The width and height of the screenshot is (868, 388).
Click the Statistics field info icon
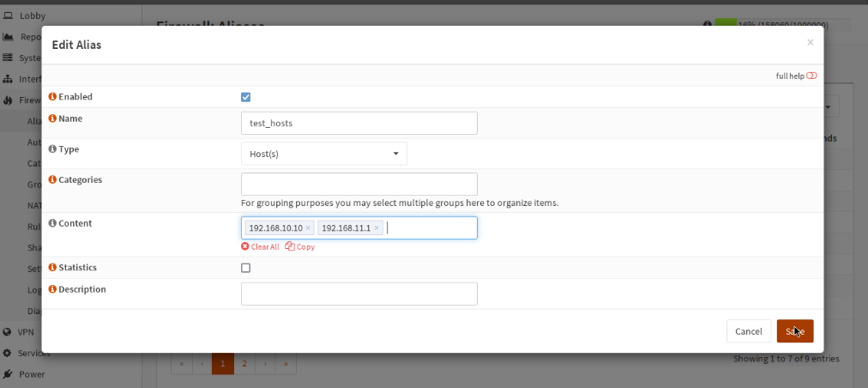(x=52, y=267)
